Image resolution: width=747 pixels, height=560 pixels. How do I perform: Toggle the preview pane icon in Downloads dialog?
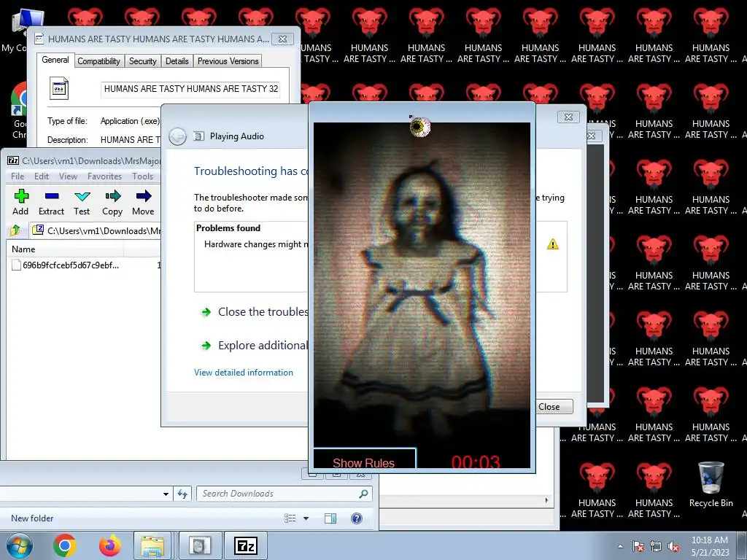[x=330, y=518]
